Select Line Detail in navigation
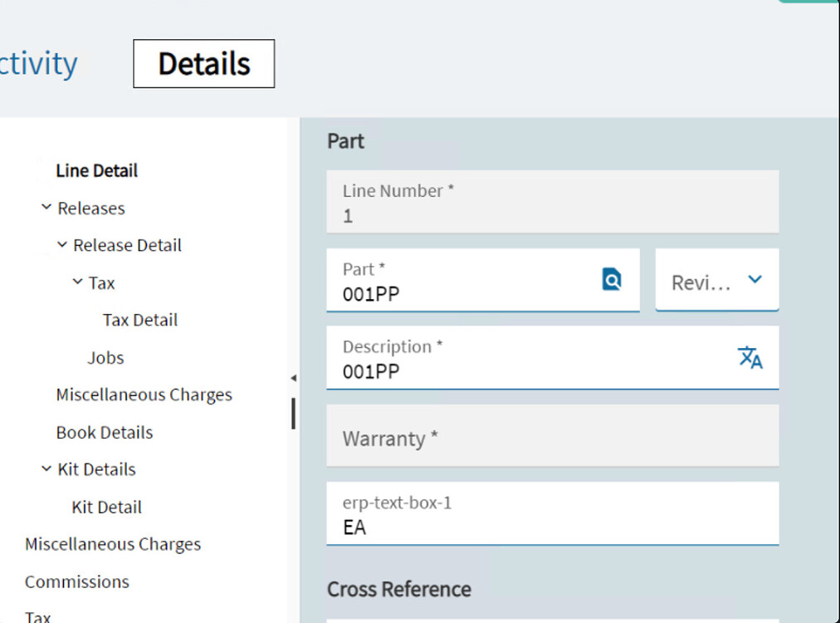 [x=96, y=170]
